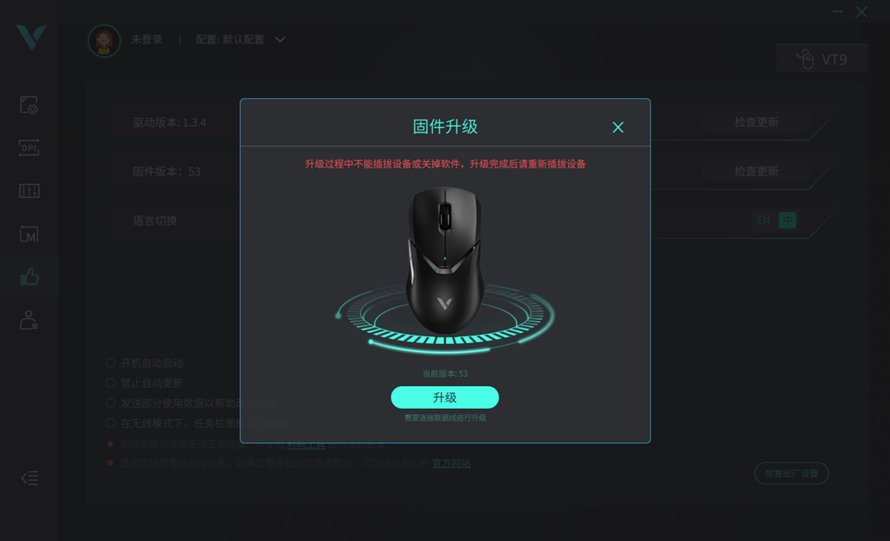Screen dimensions: 890x541
Task: Click 恢复出厂设置 reset button
Action: click(x=791, y=473)
